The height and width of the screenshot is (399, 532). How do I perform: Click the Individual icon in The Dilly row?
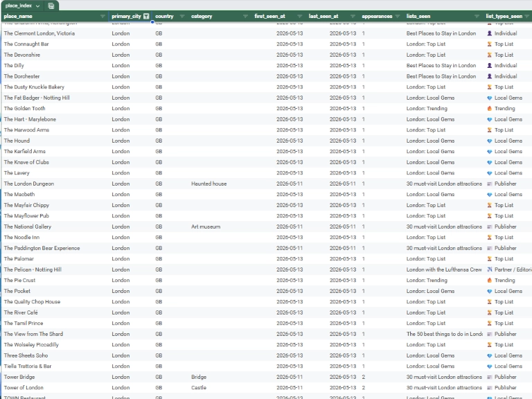pos(489,66)
